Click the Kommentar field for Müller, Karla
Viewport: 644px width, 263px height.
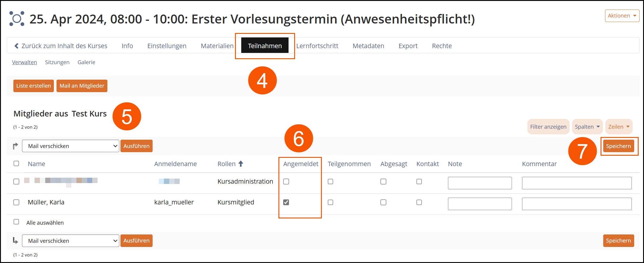(x=576, y=204)
